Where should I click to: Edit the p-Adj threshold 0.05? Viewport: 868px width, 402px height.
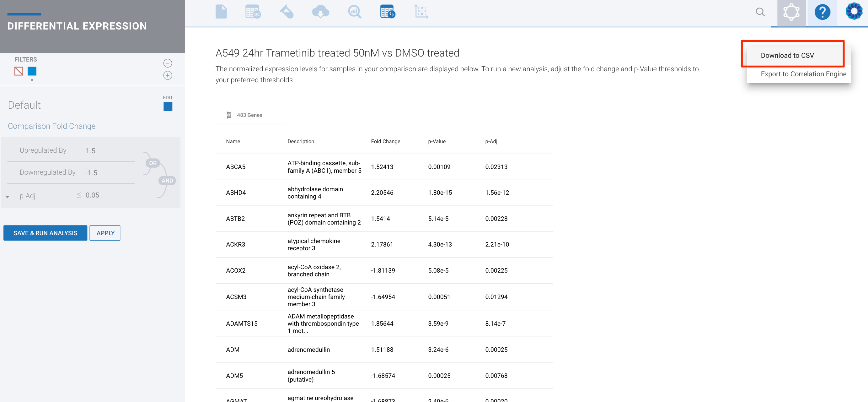pyautogui.click(x=92, y=195)
